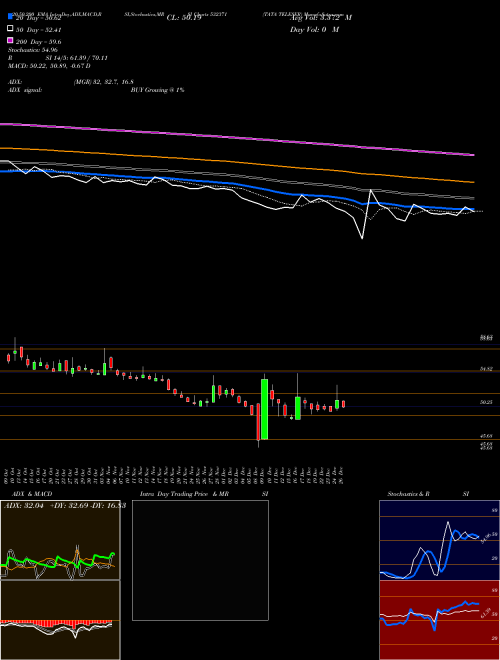Click the 'Stochastics: 54.96' readout

32,50
